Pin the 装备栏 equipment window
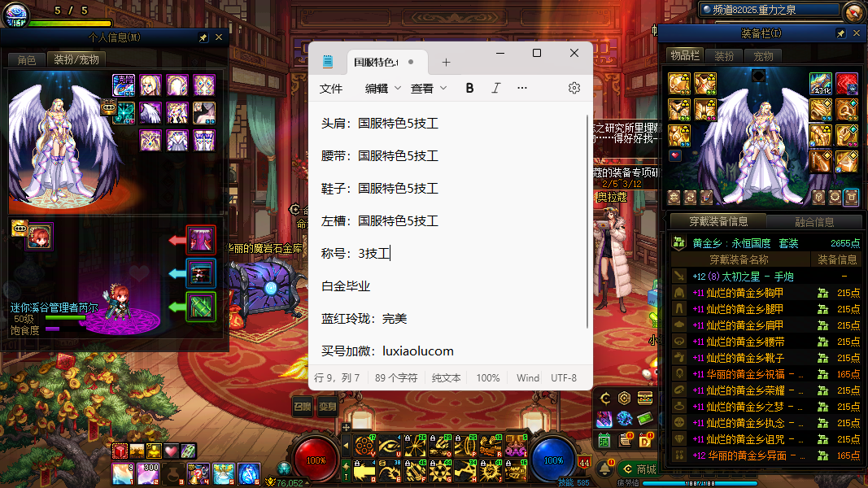This screenshot has width=868, height=488. point(841,33)
